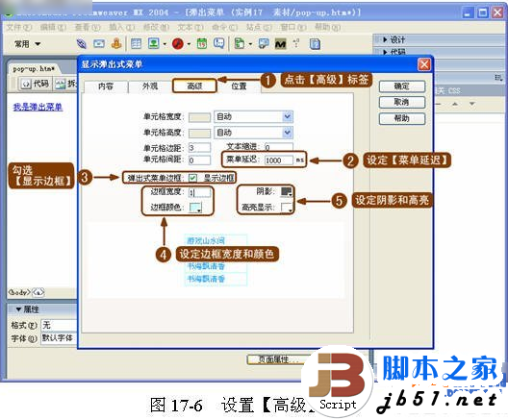Image resolution: width=508 pixels, height=420 pixels.
Task: Switch to the 外观 tab
Action: pos(150,86)
